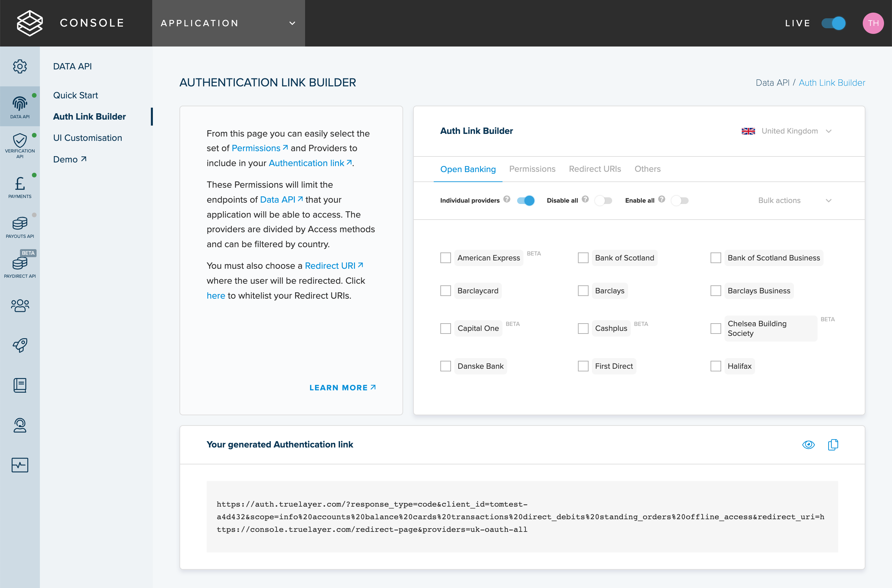This screenshot has width=892, height=588.
Task: Preview link with the eye icon
Action: pos(808,444)
